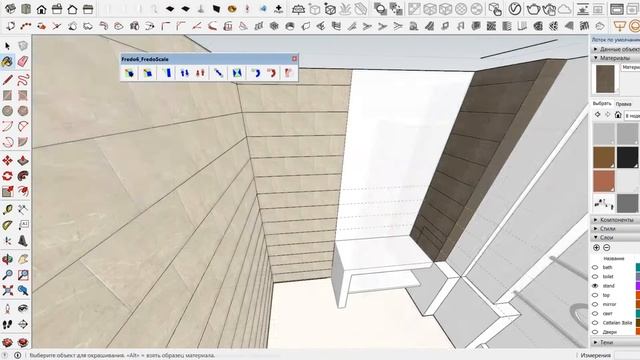Activate the Zoom magnifier tool
Viewport: 640px width, 360px height.
[x=7, y=275]
